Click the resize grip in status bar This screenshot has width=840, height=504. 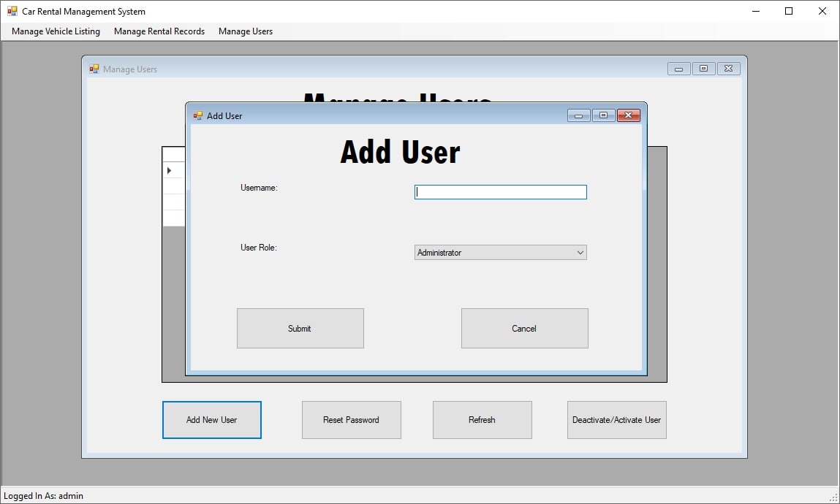click(x=833, y=497)
